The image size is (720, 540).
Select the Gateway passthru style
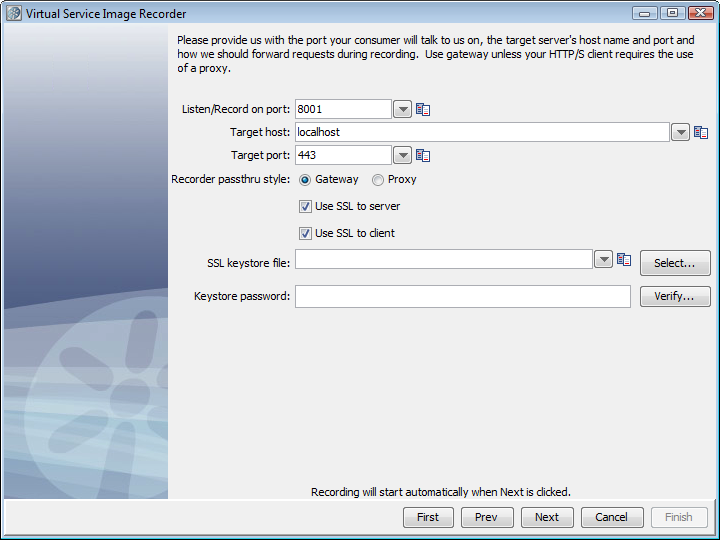click(305, 180)
